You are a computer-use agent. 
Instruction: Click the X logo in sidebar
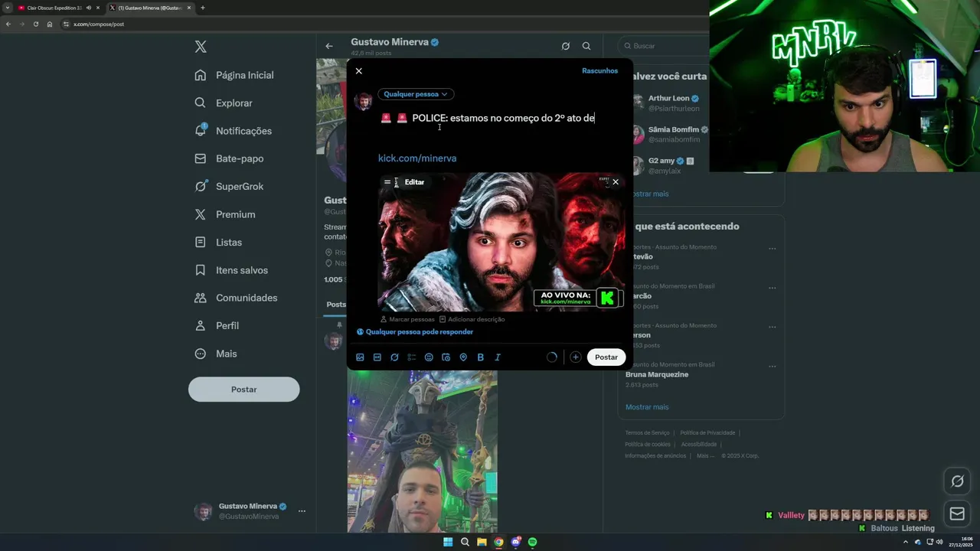[x=201, y=47]
